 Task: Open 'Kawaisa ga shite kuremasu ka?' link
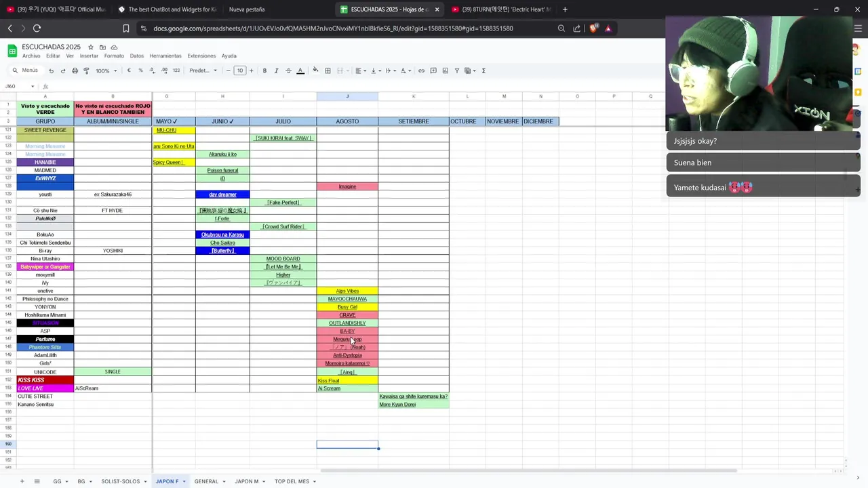(x=413, y=396)
